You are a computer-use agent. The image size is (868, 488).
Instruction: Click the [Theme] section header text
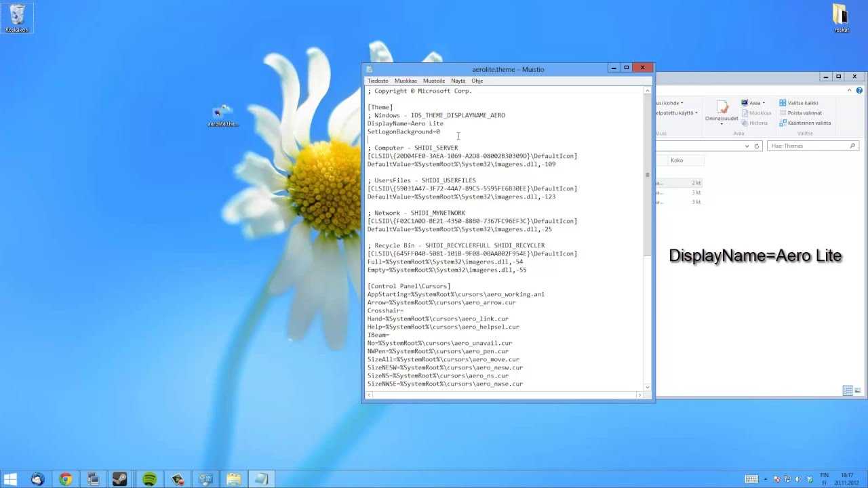380,107
